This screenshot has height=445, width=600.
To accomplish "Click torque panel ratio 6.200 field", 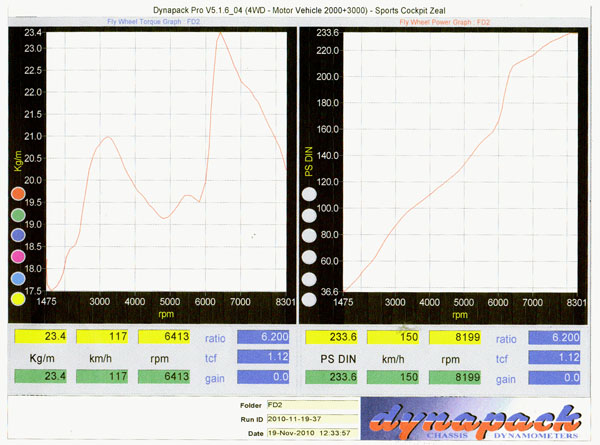I will point(263,337).
